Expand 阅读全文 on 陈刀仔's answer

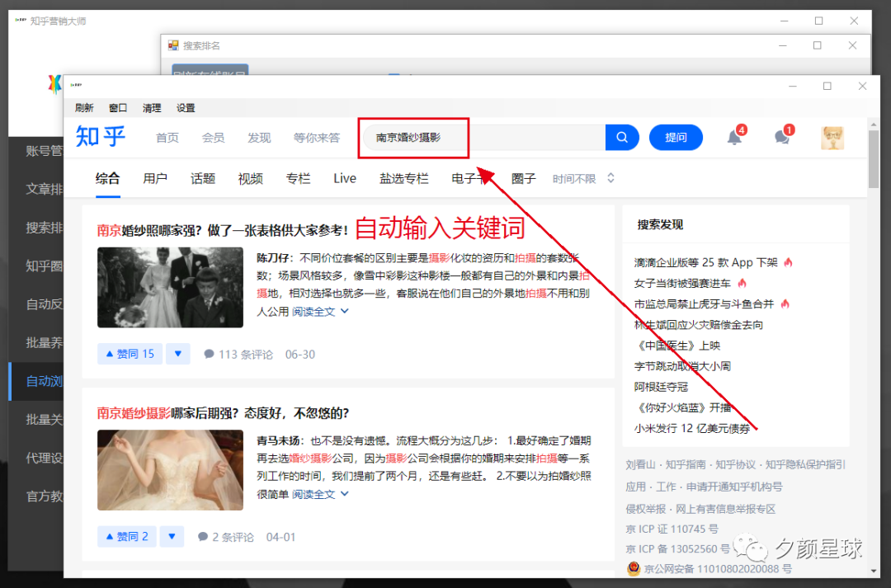click(320, 312)
